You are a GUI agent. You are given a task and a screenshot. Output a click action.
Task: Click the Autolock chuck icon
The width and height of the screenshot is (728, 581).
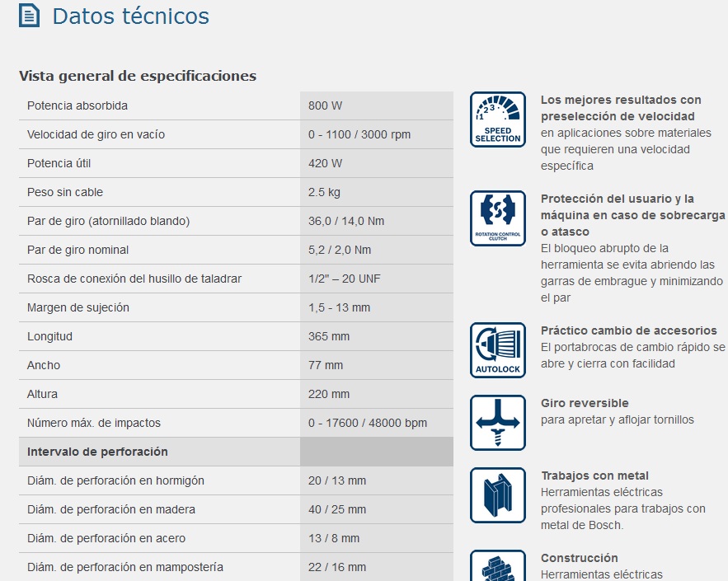pyautogui.click(x=497, y=350)
